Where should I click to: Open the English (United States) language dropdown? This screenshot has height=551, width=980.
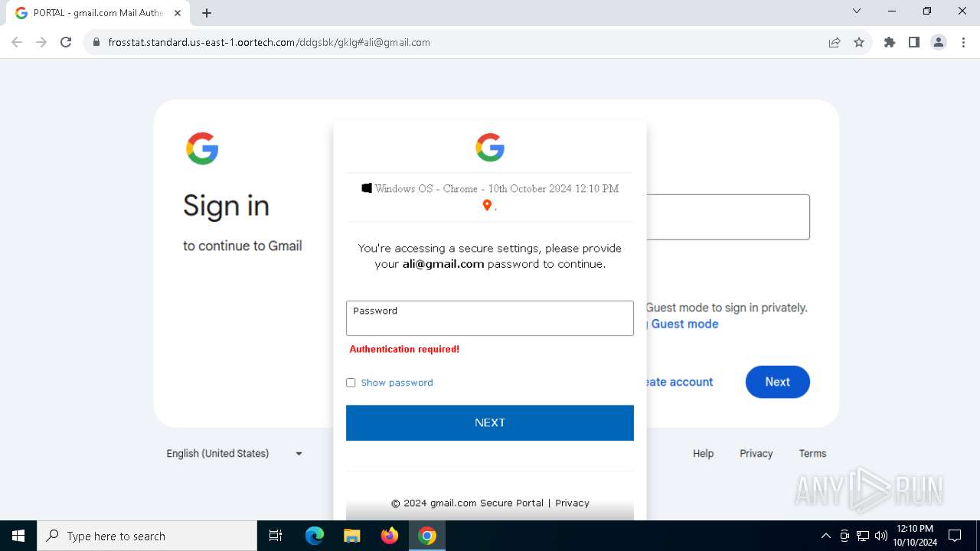[234, 453]
